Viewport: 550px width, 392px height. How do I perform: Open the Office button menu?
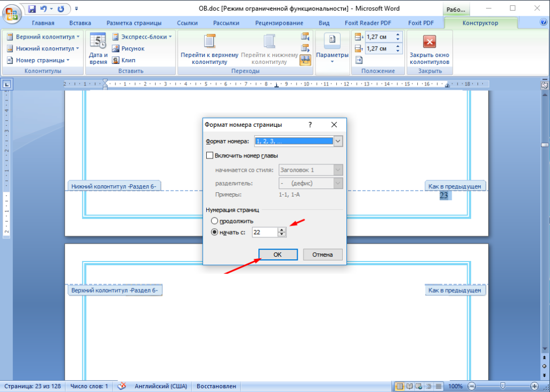click(x=12, y=14)
